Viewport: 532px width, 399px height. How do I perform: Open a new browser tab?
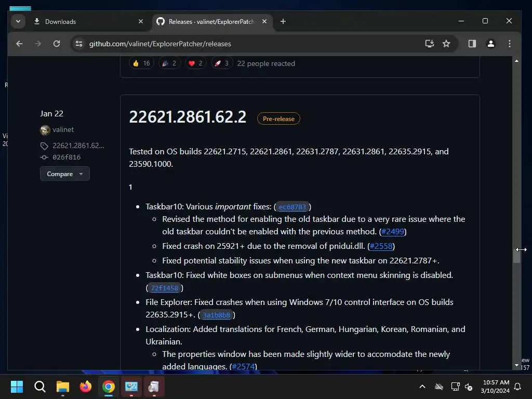pyautogui.click(x=283, y=21)
